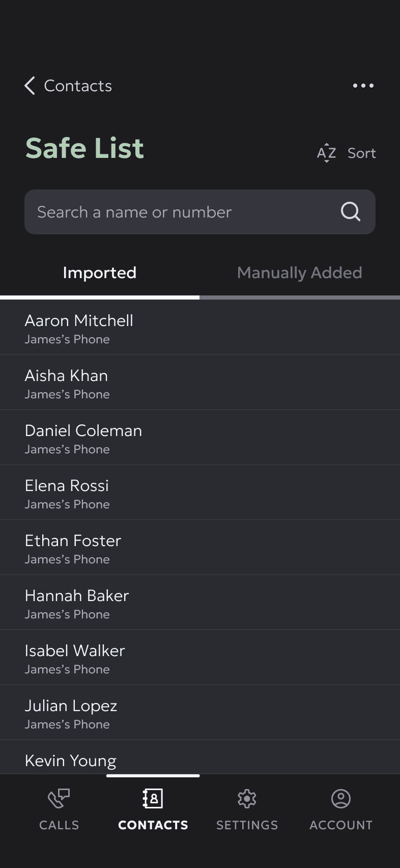Select the Contacts address book icon

pos(153,798)
